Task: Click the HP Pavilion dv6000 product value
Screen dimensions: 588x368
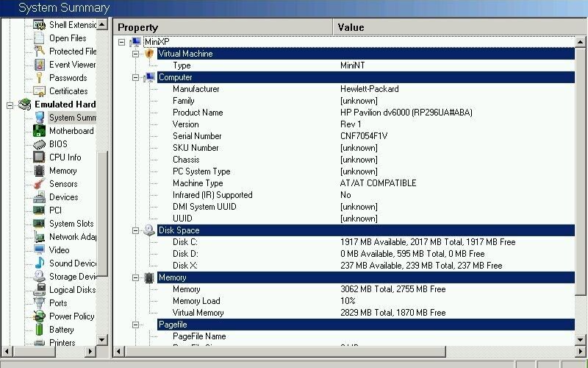Action: [406, 113]
